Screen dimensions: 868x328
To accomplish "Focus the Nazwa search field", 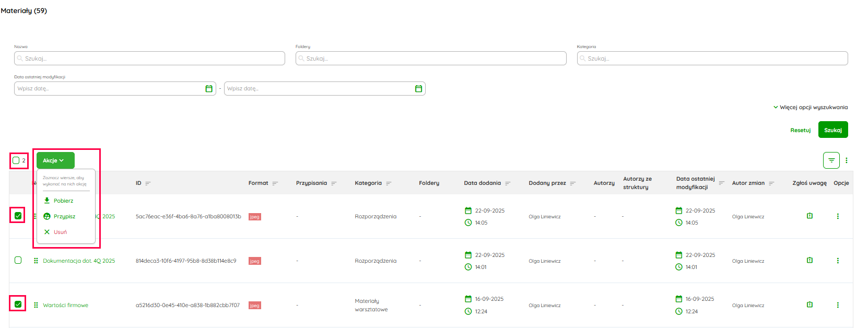I will (x=149, y=58).
